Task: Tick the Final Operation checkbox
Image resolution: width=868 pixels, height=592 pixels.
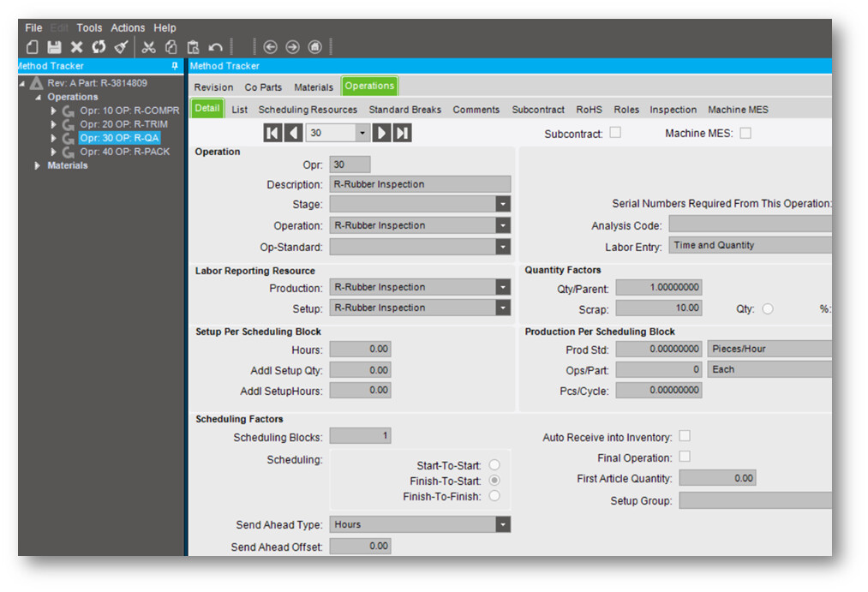Action: [685, 457]
